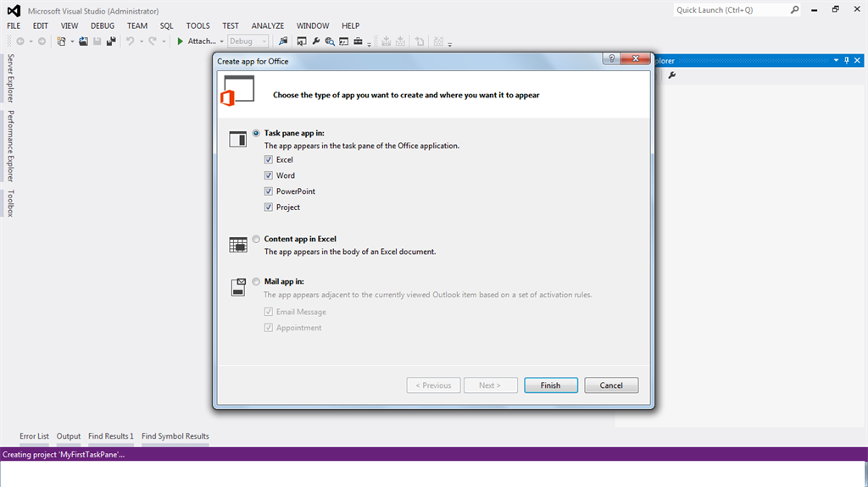Pin the Solution Explorer panel with pushpin
Viewport: 868px width, 487px height.
pos(847,60)
